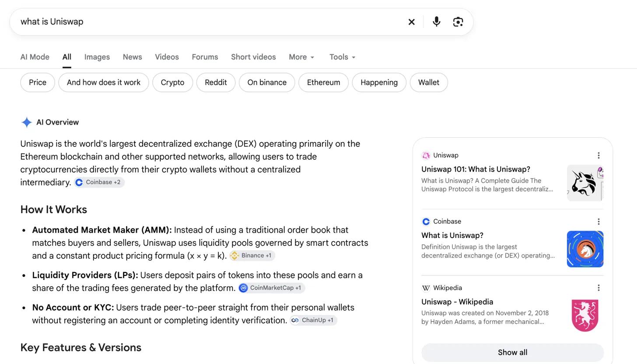
Task: Click the Uniswap unicorn logo thumbnail
Action: tap(585, 183)
